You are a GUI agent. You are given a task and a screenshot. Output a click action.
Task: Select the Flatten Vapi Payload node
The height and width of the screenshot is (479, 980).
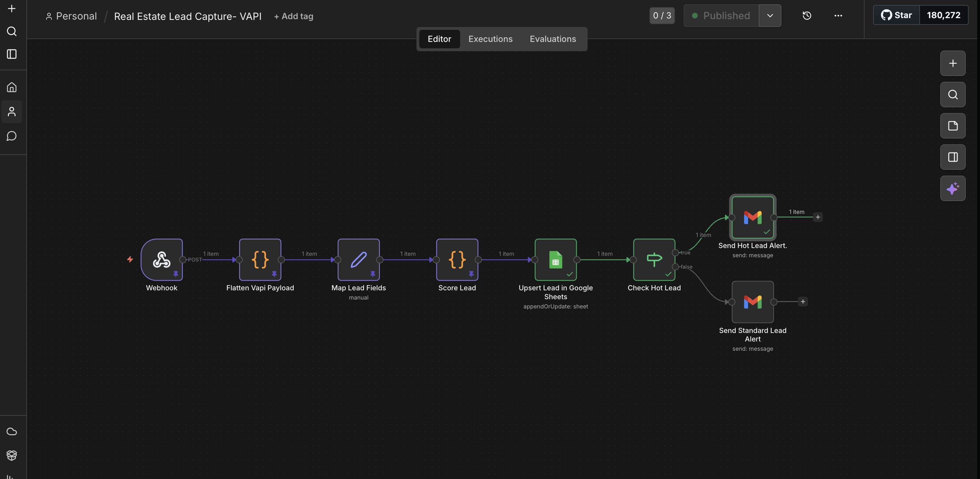point(260,260)
